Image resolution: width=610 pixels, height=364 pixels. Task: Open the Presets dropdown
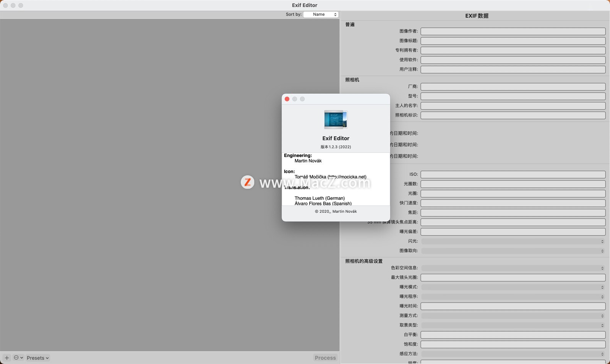38,358
